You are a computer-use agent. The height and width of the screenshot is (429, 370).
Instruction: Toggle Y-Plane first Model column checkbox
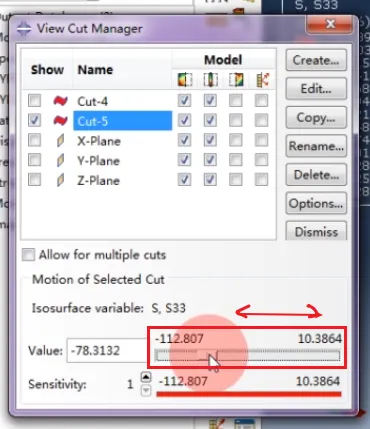click(x=184, y=160)
